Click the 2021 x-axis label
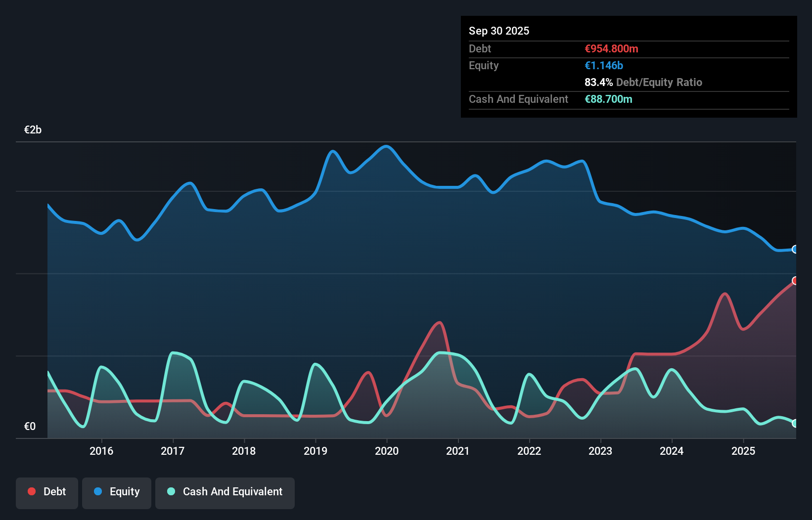Image resolution: width=812 pixels, height=520 pixels. [x=458, y=451]
